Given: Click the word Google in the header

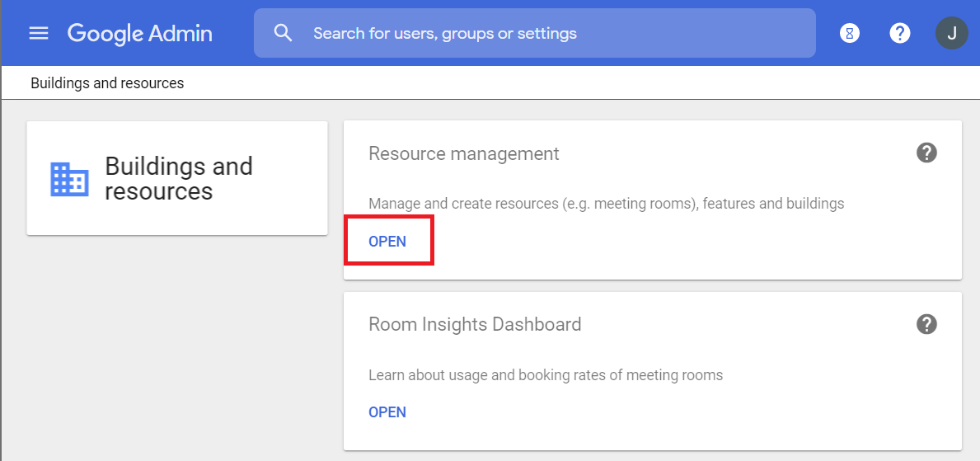Looking at the screenshot, I should pos(105,34).
